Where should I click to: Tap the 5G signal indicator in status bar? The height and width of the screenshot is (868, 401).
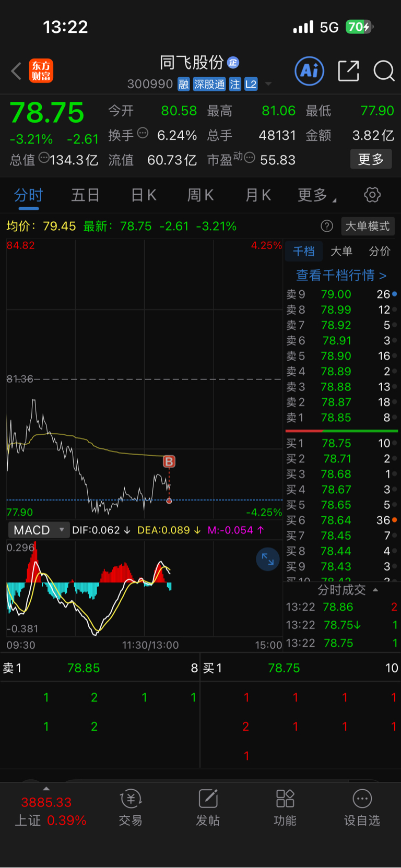pyautogui.click(x=329, y=27)
